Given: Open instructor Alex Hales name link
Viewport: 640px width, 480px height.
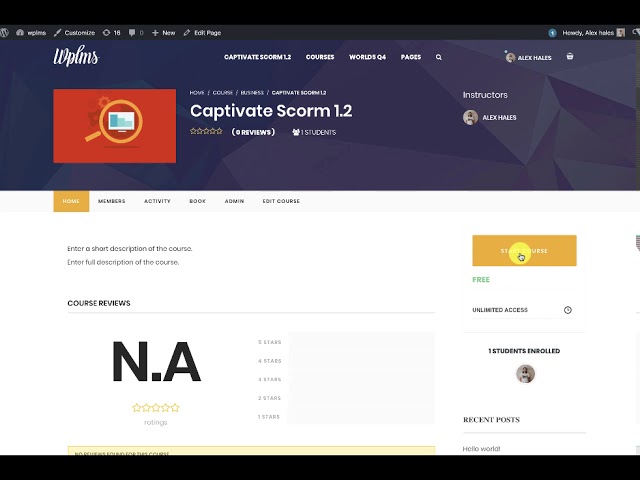Looking at the screenshot, I should point(499,118).
